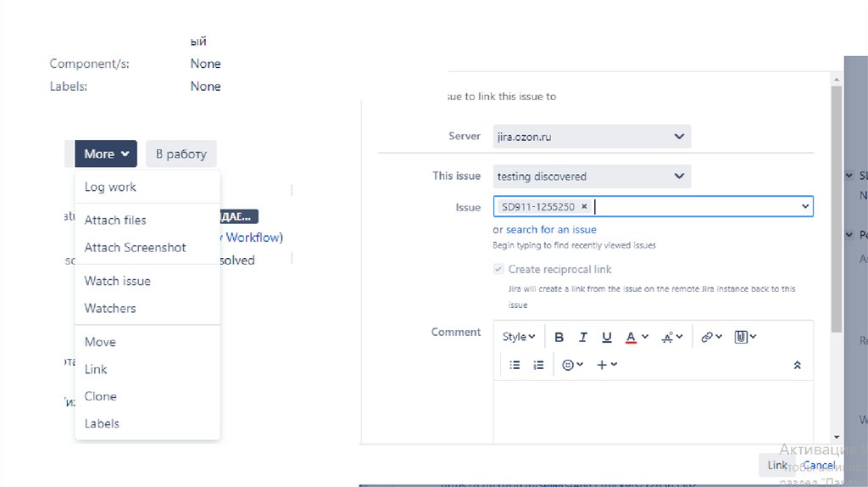Open the This issue link type dropdown
The image size is (868, 487).
(592, 176)
